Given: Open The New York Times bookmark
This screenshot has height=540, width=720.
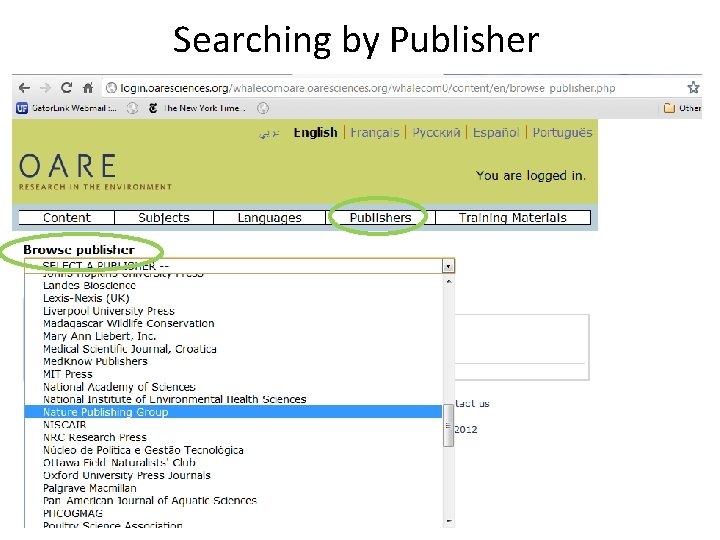Looking at the screenshot, I should 197,108.
